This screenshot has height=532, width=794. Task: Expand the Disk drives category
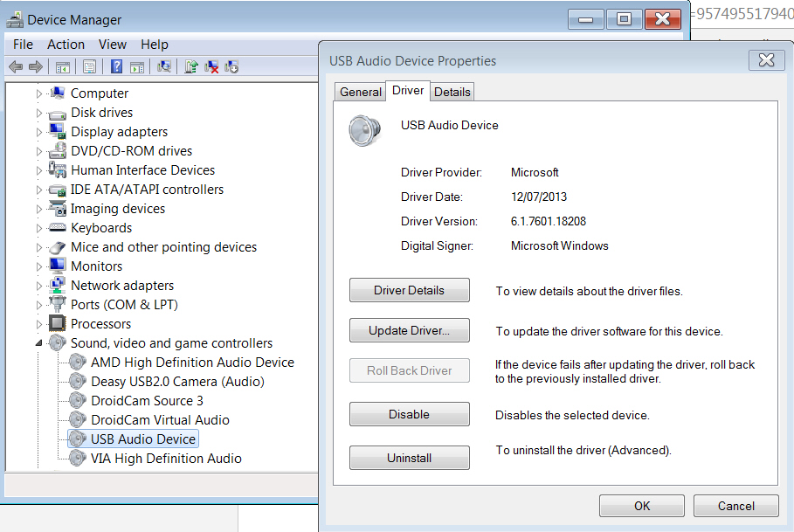point(37,112)
